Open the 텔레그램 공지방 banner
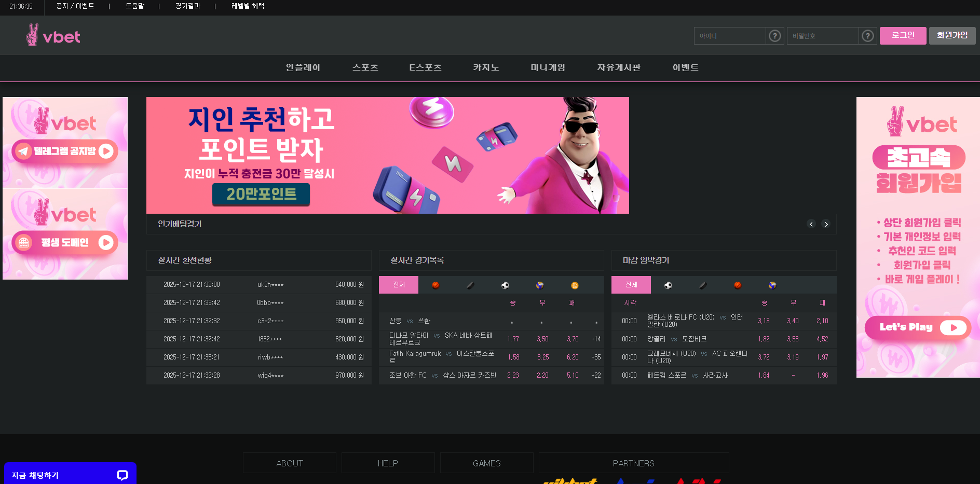The height and width of the screenshot is (484, 980). (x=65, y=151)
